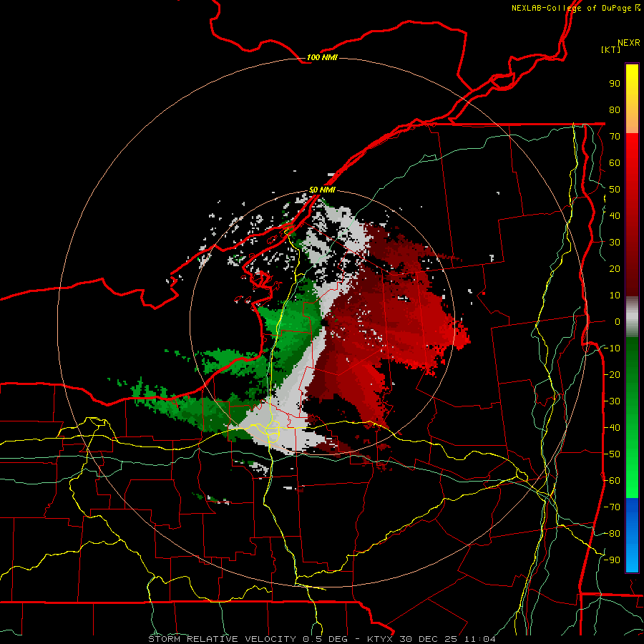Click the 20 value on velocity scale
This screenshot has width=644, height=644.
click(x=615, y=269)
